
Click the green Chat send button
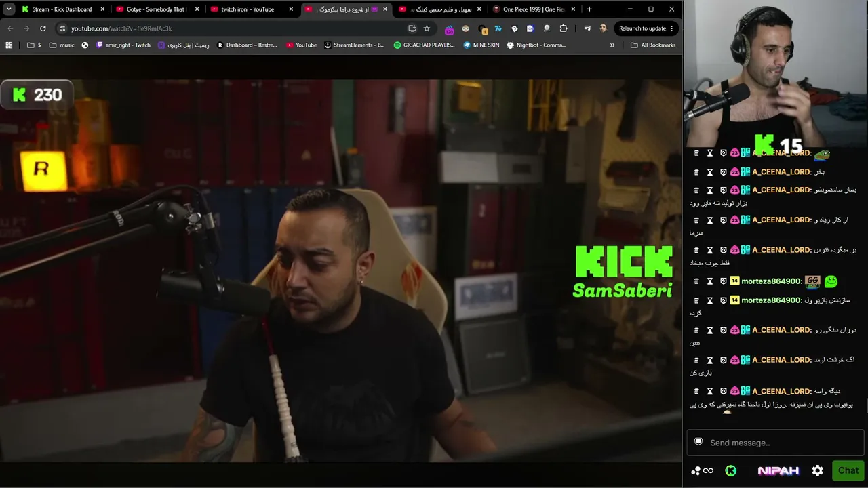coord(848,470)
